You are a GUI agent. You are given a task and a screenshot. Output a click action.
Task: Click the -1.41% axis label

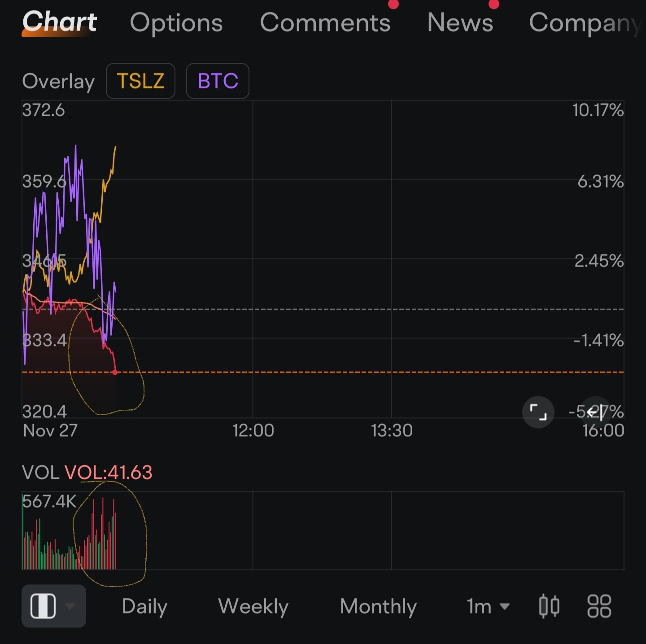[x=598, y=341]
